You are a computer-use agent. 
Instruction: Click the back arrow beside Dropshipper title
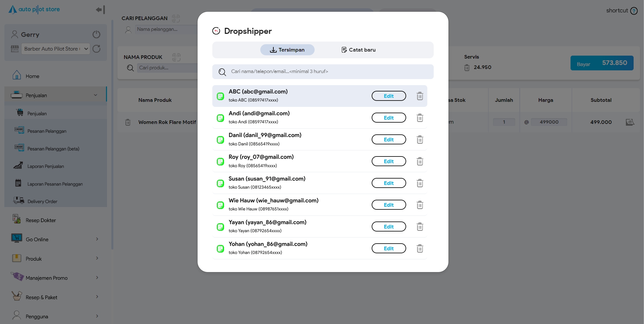tap(216, 31)
